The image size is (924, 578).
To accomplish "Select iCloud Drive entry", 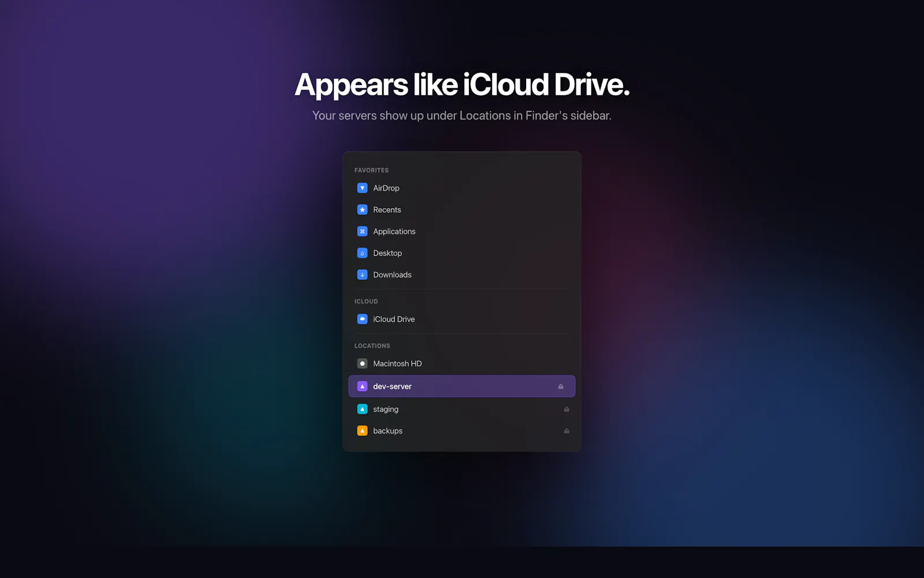I will [x=394, y=319].
